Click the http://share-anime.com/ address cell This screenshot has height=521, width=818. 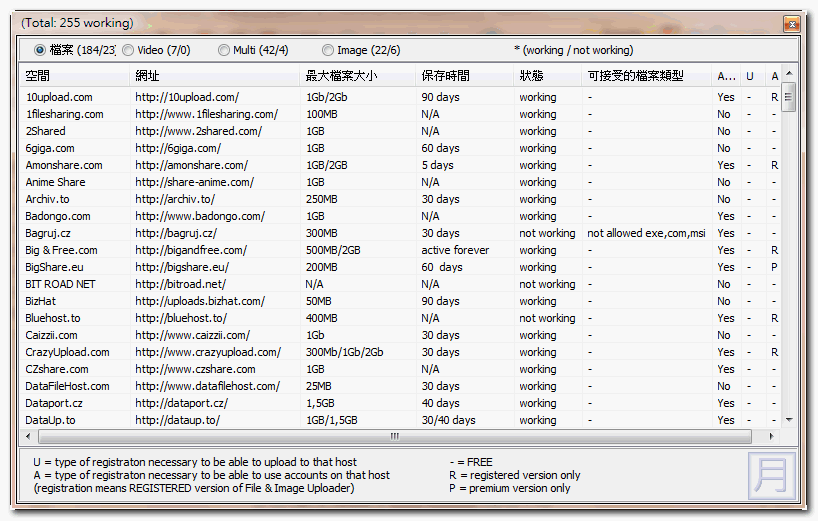coord(194,182)
